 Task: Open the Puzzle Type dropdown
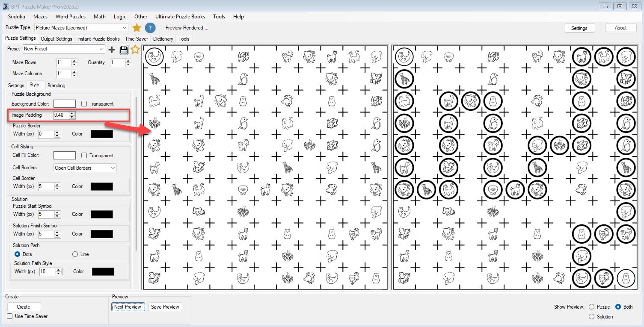[124, 28]
